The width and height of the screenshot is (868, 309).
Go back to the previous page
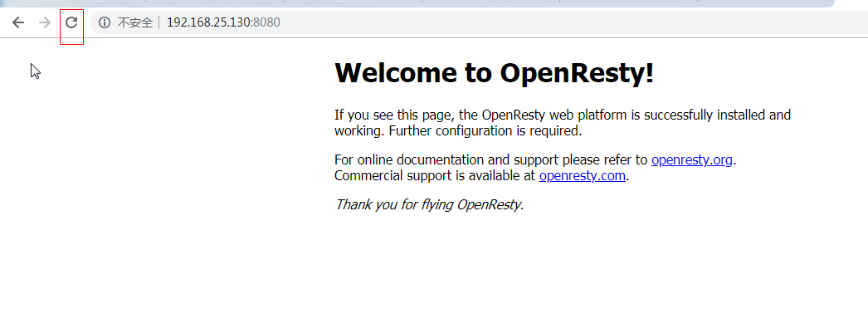click(x=18, y=22)
